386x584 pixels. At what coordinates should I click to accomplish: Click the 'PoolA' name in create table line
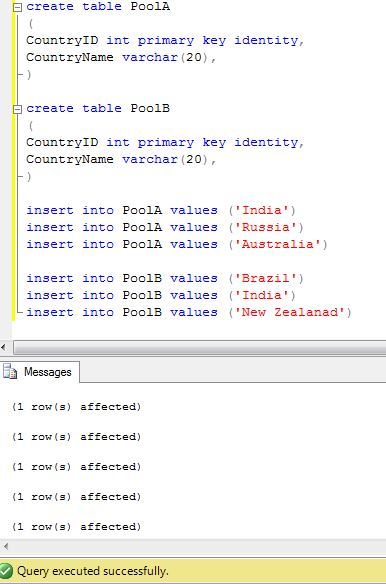(150, 6)
